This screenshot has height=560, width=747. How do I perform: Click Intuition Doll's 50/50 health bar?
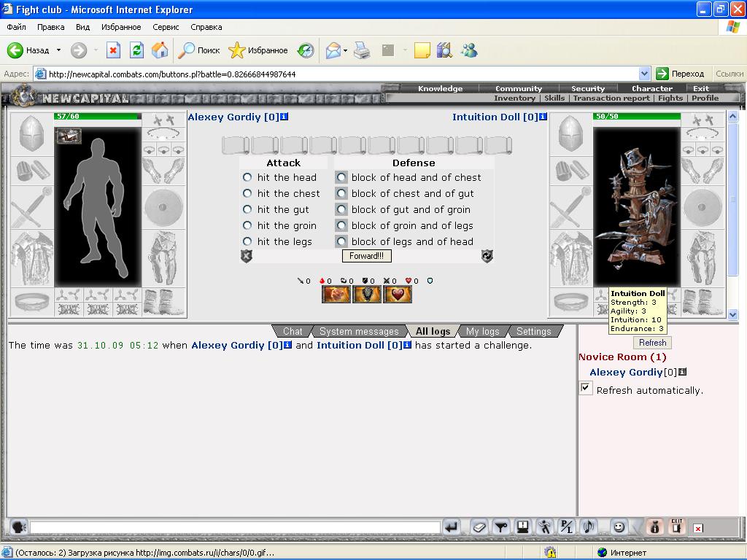(637, 116)
